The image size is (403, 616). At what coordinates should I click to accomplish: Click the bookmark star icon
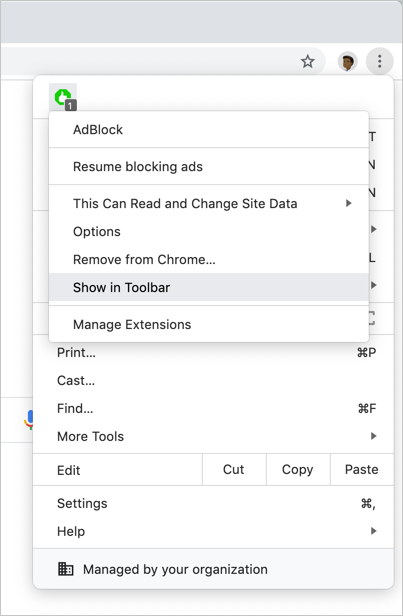[x=308, y=61]
